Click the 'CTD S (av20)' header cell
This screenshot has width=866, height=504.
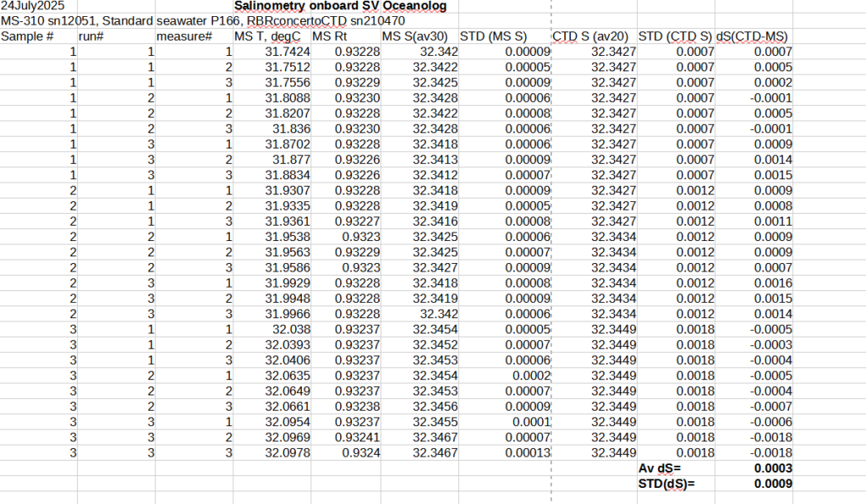click(590, 36)
